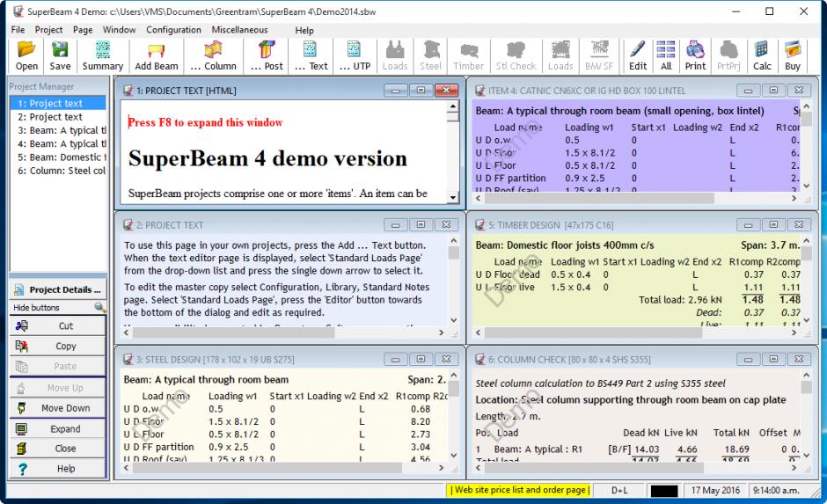
Task: Click the BM/SF toolbar icon
Action: click(x=598, y=56)
